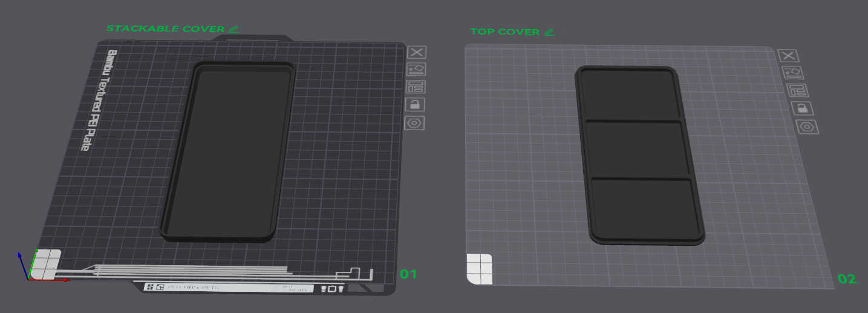Open plate settings for TOP COVER plate
868x313 pixels.
808,127
